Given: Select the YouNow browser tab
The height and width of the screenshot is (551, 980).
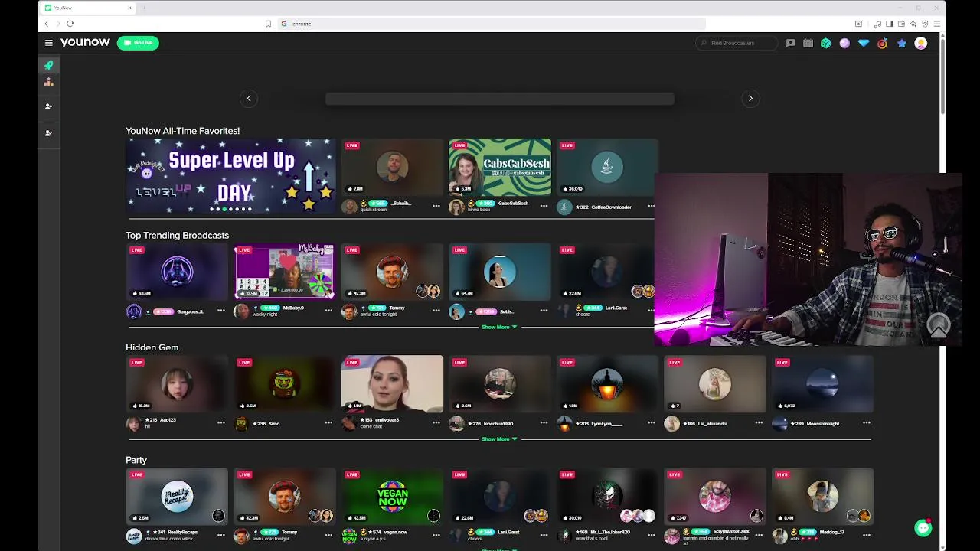Looking at the screenshot, I should (88, 8).
